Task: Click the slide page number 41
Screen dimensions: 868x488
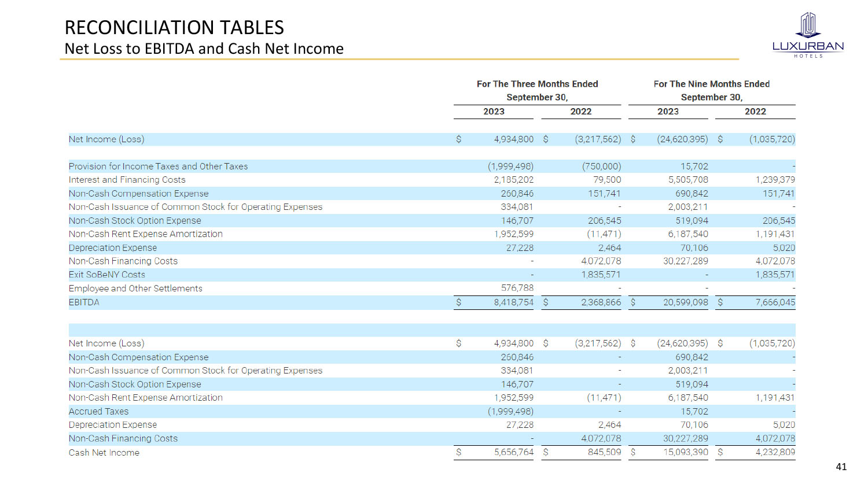Action: (841, 467)
